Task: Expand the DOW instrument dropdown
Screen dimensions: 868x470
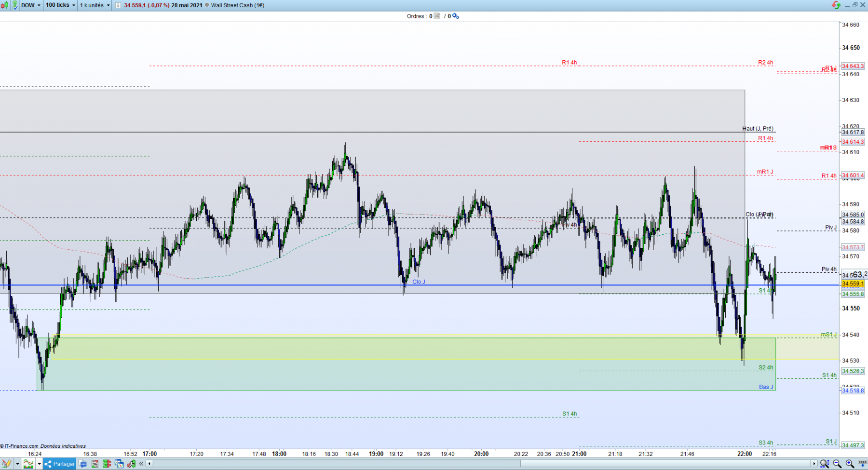Action: tap(31, 5)
